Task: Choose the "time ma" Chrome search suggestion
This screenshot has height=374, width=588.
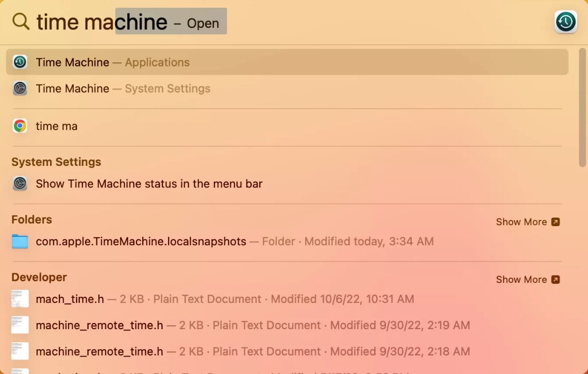Action: 57,126
